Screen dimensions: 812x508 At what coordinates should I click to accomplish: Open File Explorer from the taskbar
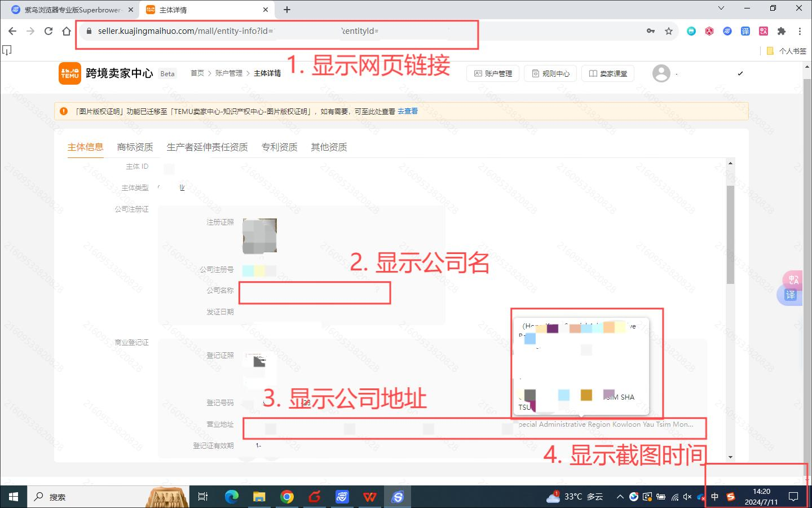259,497
